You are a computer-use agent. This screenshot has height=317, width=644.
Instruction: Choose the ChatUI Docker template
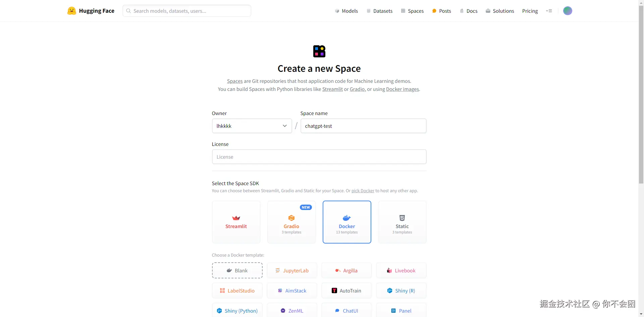click(346, 310)
